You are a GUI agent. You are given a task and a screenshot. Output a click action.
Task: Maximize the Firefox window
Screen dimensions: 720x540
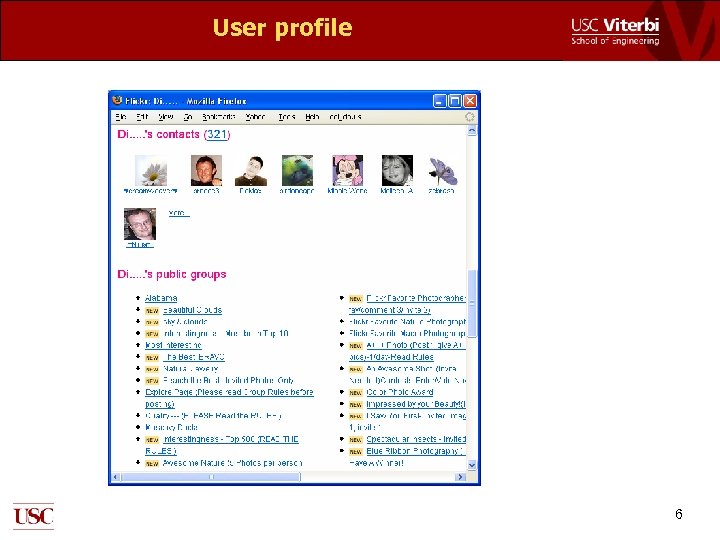455,101
